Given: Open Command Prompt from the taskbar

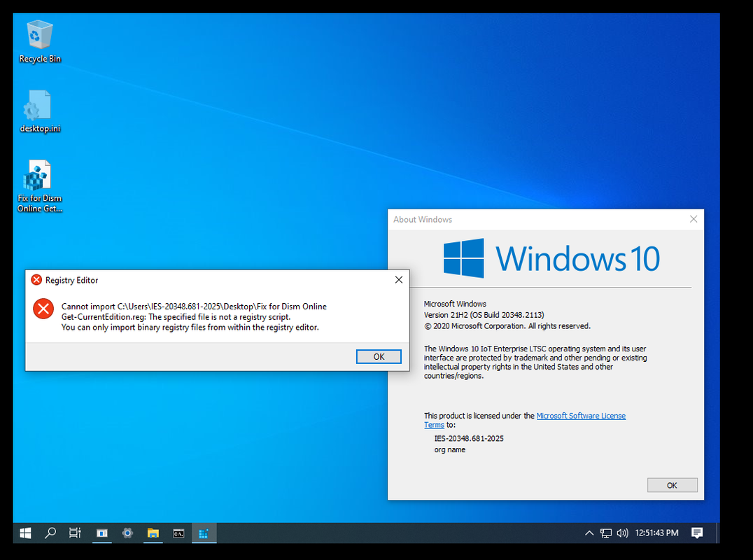Looking at the screenshot, I should pyautogui.click(x=178, y=533).
